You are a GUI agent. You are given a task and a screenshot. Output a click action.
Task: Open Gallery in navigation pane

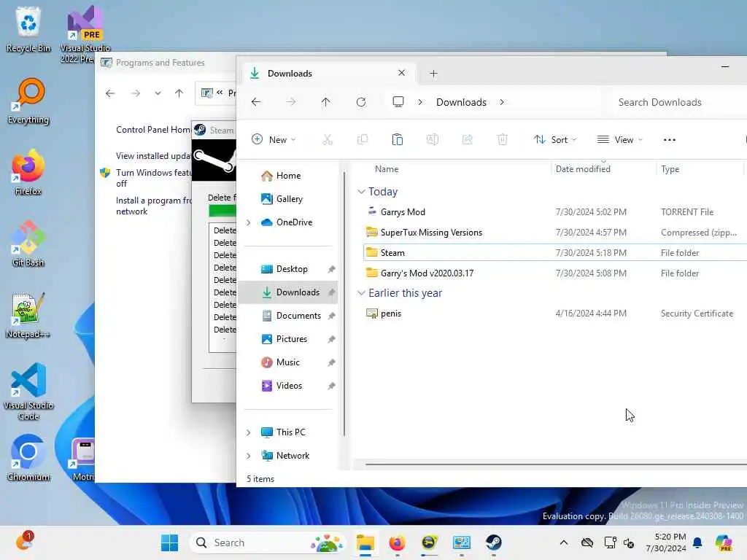pyautogui.click(x=282, y=199)
